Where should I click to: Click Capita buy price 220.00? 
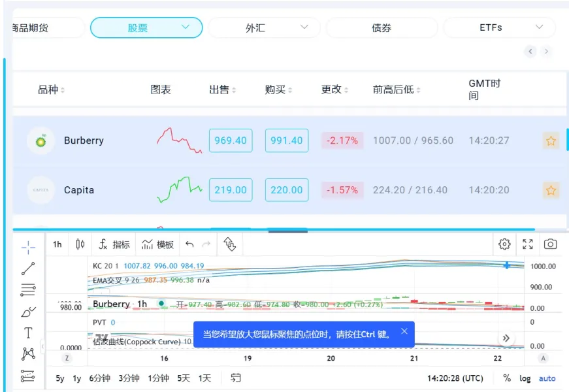(287, 190)
